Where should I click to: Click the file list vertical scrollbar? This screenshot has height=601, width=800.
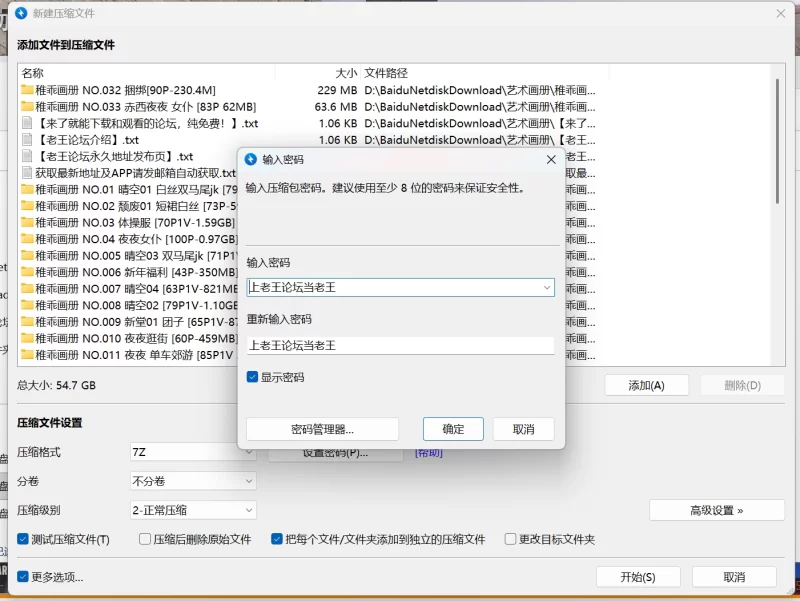coord(778,140)
